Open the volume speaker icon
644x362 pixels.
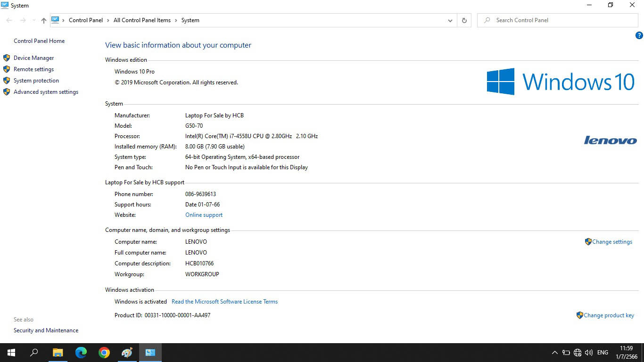tap(589, 353)
